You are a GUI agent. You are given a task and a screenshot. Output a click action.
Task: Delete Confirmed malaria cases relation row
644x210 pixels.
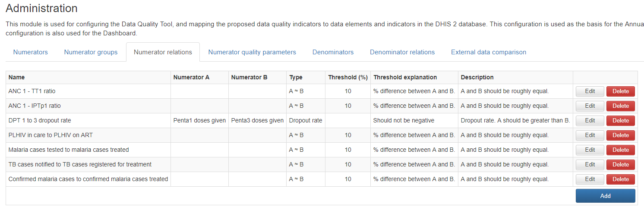(x=621, y=179)
